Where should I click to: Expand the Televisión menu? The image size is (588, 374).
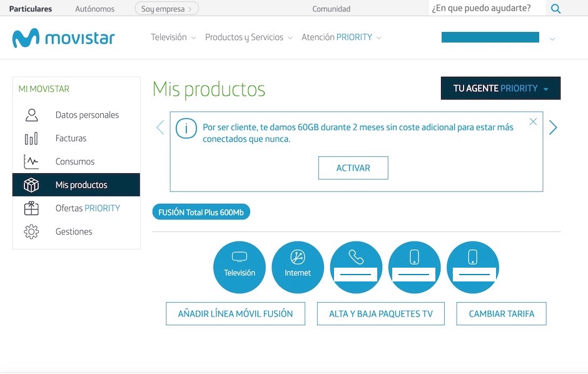(x=173, y=37)
